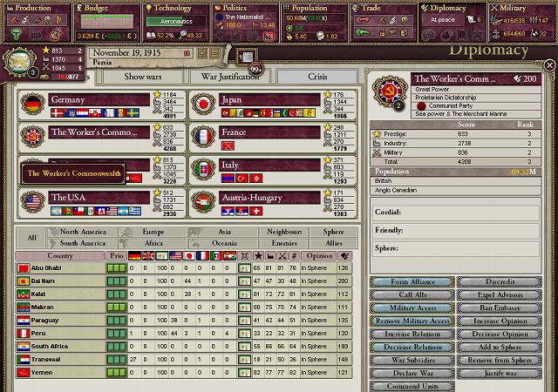Select the France flag emblem

point(202,135)
